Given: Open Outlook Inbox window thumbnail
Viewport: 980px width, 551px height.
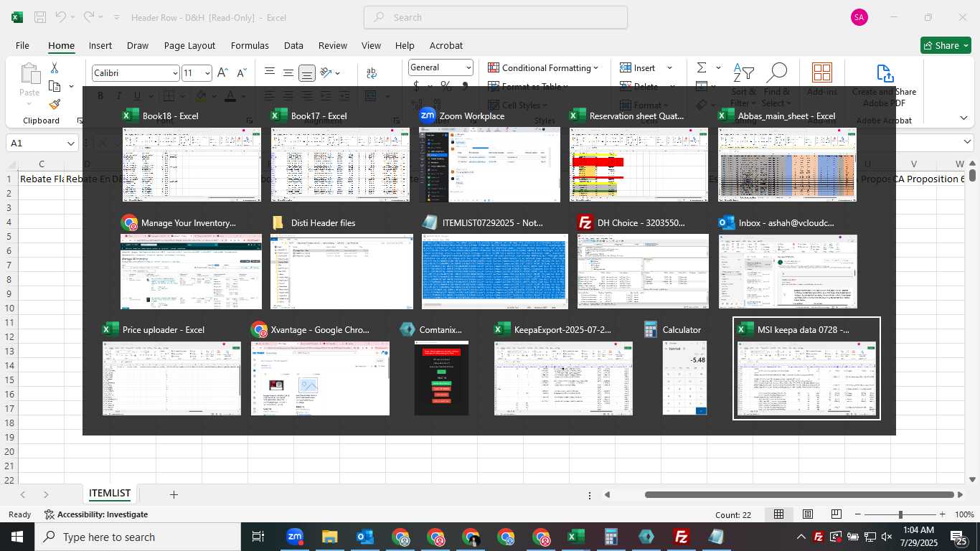Looking at the screenshot, I should (788, 271).
